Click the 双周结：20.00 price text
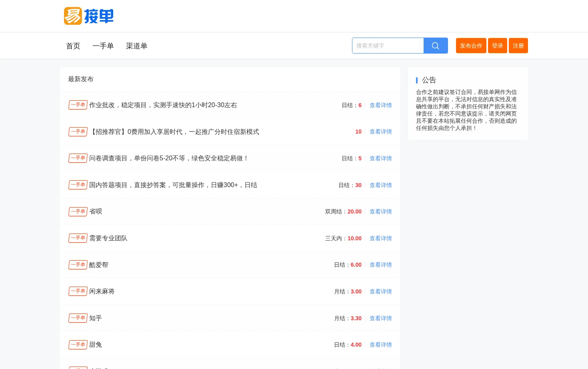588x369 pixels. (x=343, y=211)
